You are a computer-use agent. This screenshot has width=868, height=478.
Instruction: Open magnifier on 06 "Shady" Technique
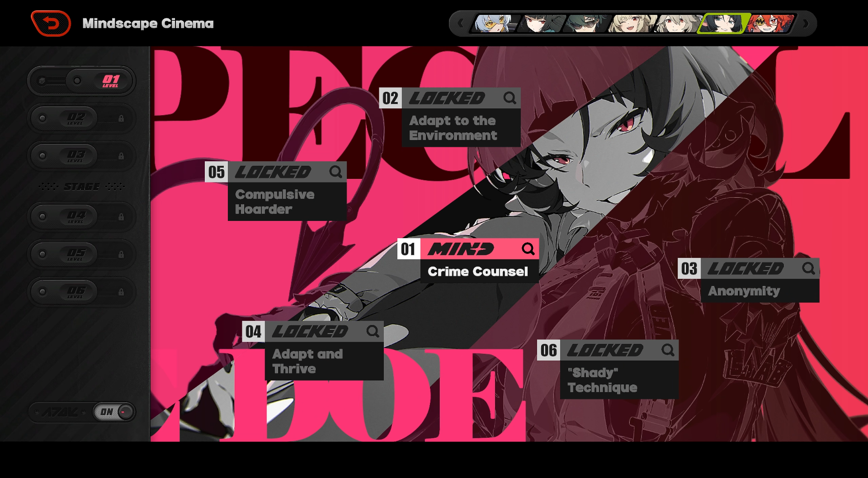click(x=668, y=350)
